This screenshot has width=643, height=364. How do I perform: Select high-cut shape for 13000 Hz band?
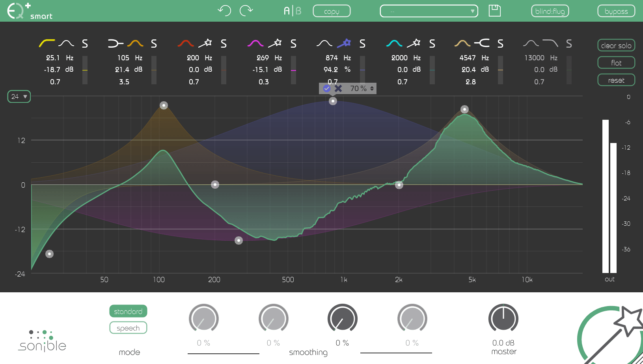550,43
